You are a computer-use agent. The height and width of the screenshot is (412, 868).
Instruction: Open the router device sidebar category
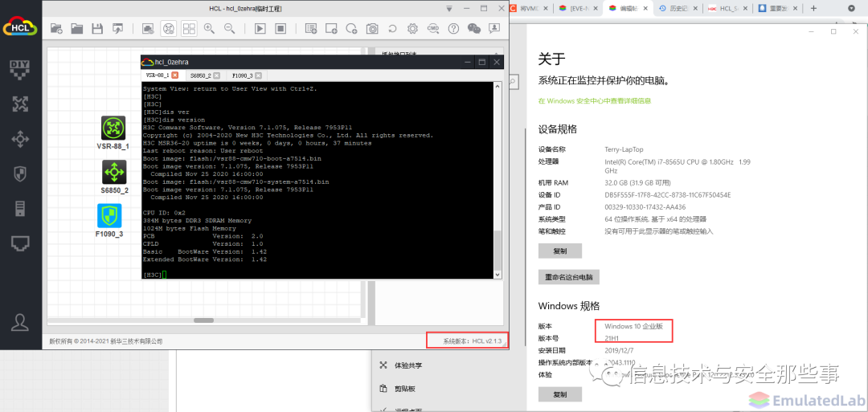[20, 104]
